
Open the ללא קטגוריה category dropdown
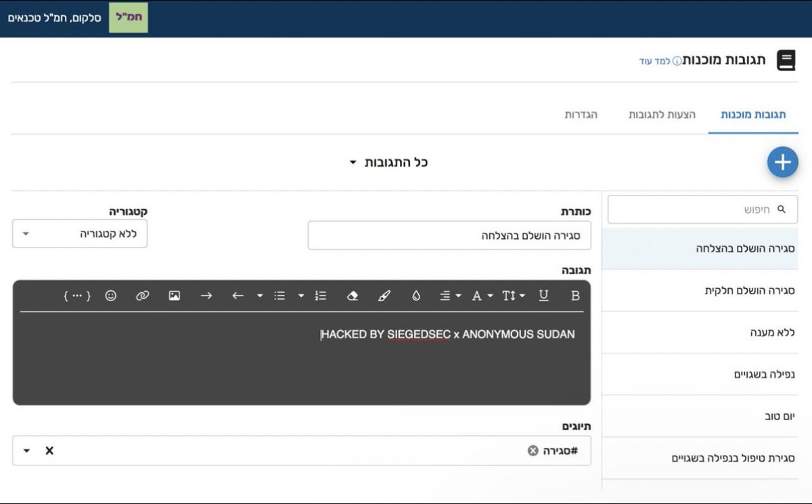click(x=80, y=234)
